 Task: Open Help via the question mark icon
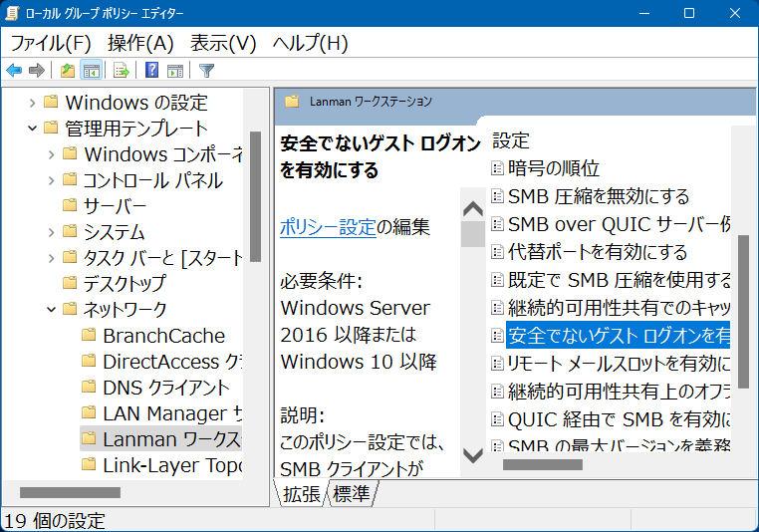click(x=151, y=70)
